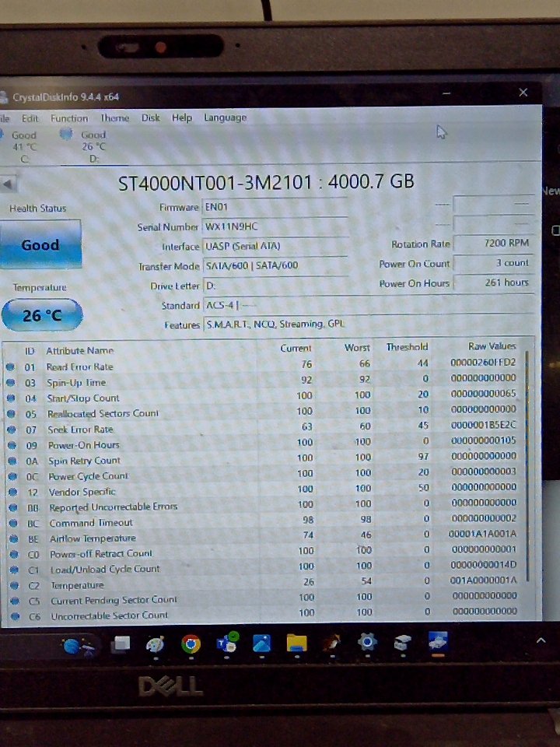560x747 pixels.
Task: Open the Help menu
Action: pyautogui.click(x=181, y=117)
